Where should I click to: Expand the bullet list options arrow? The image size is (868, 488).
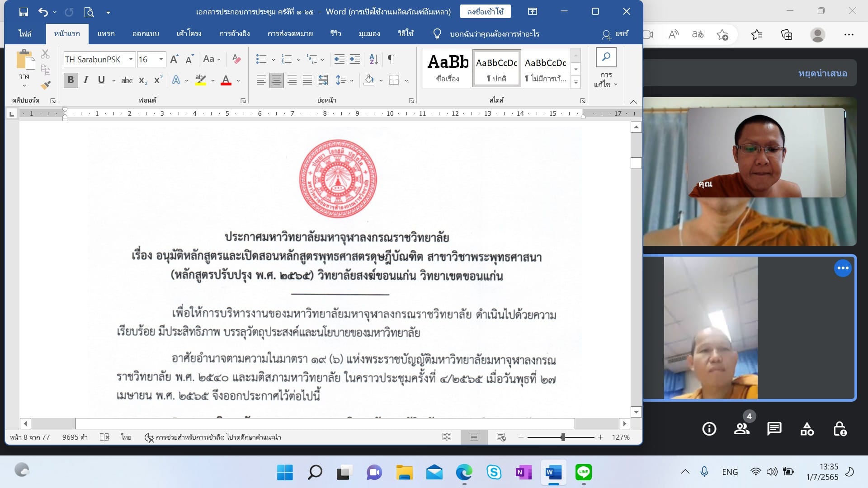click(x=273, y=59)
